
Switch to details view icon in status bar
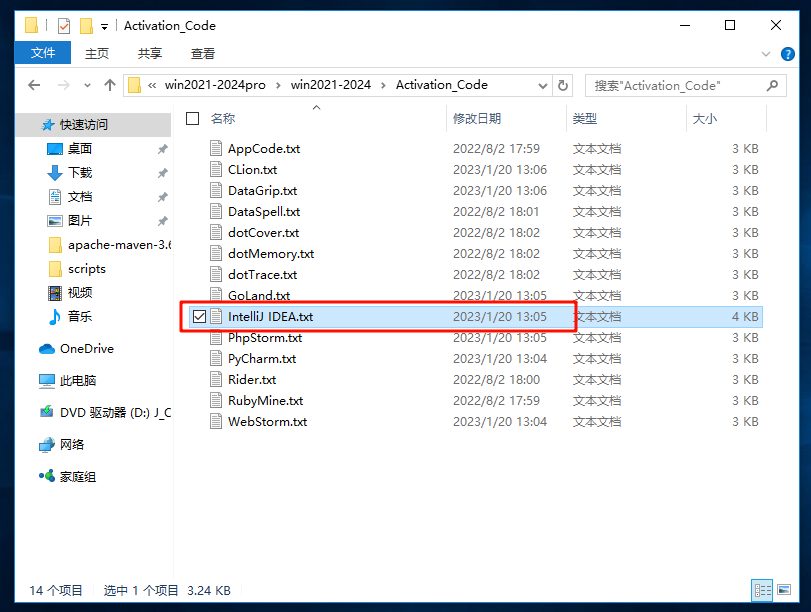pos(762,590)
